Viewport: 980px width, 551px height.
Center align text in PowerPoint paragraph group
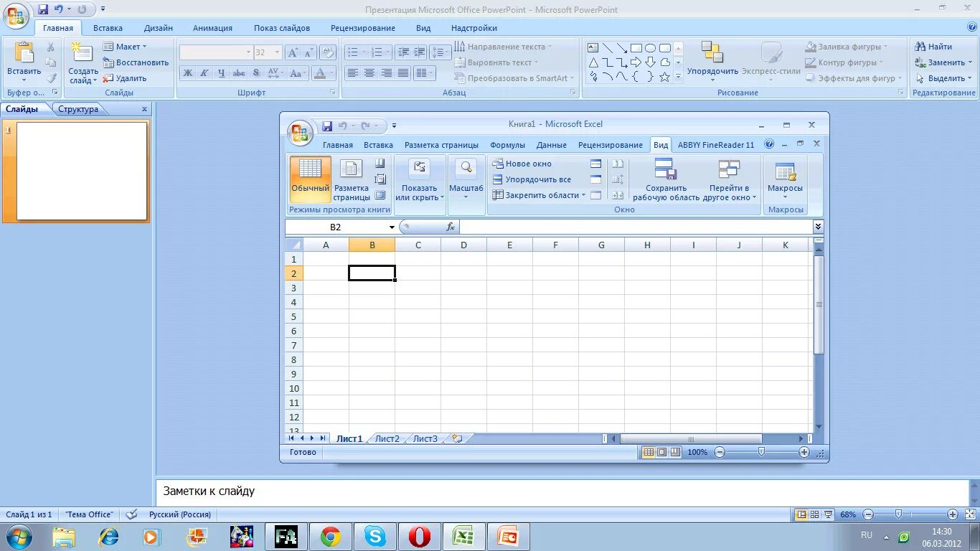[369, 73]
